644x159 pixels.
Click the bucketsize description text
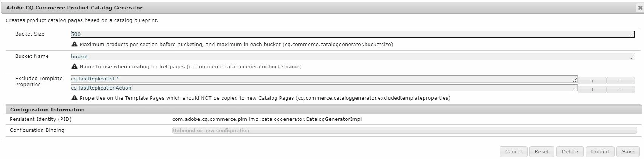click(x=236, y=44)
